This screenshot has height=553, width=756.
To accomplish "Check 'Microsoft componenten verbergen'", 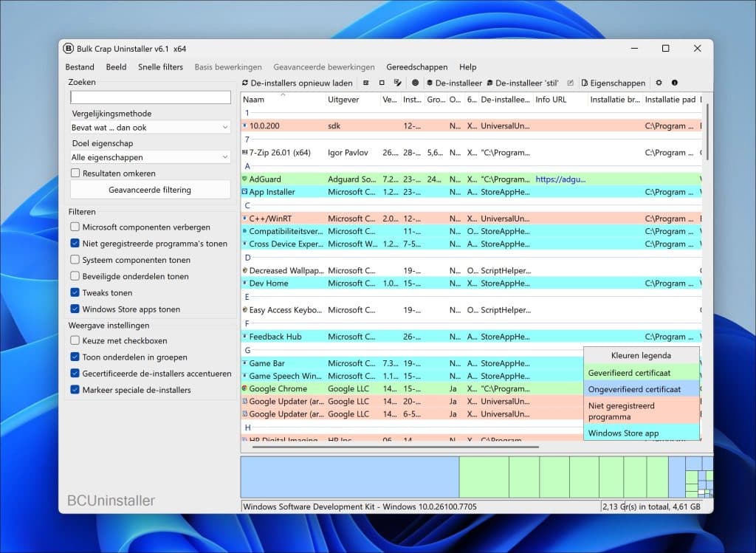I will [x=75, y=227].
